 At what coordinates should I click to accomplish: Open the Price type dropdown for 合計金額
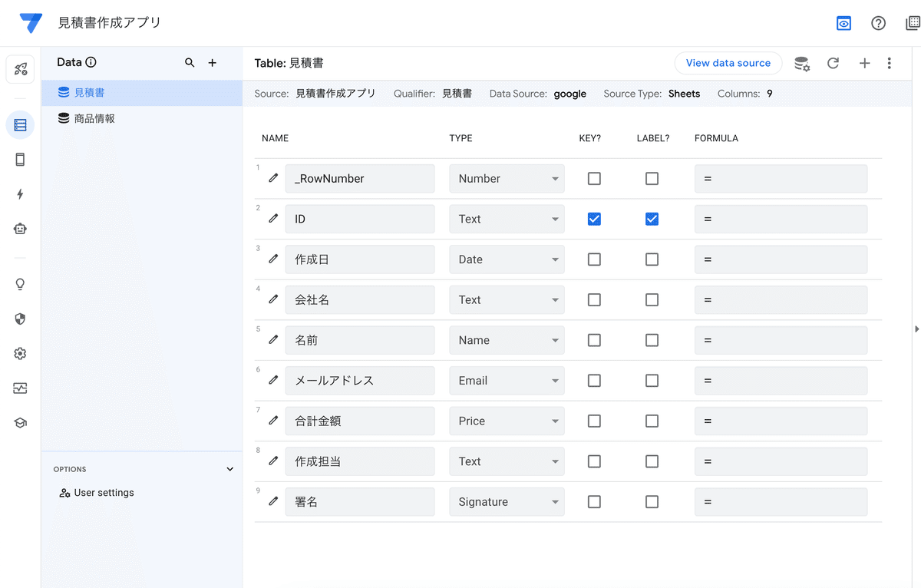[x=507, y=421]
